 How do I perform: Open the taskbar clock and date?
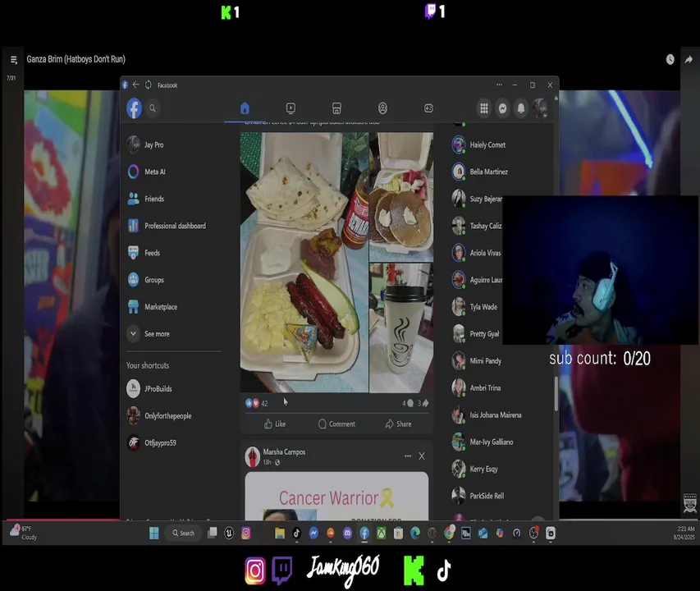click(x=684, y=533)
